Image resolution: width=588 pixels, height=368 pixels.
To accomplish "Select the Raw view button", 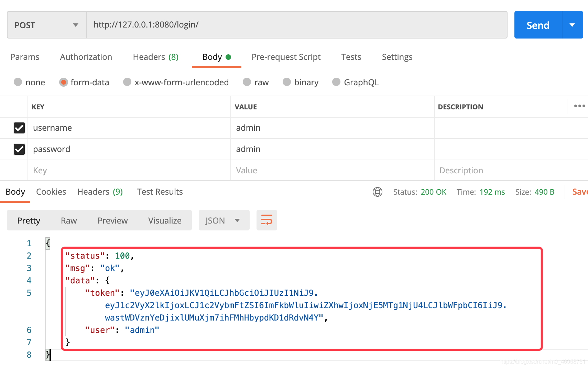I will pyautogui.click(x=69, y=220).
